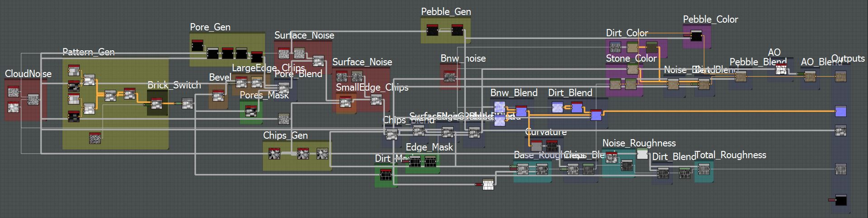This screenshot has width=868, height=218.
Task: Select the white node beside Noise_Roughness
Action: 642,155
